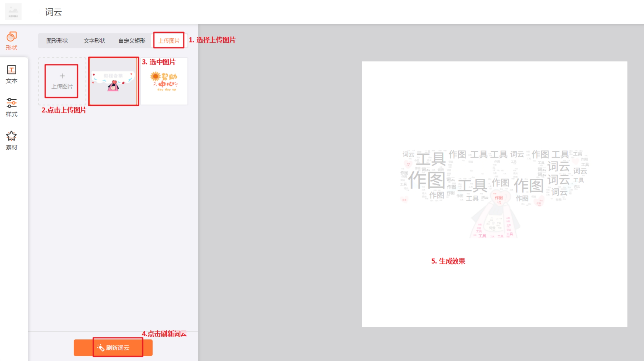Click the dashed 上传图片 upload box
The height and width of the screenshot is (361, 644).
[x=62, y=81]
